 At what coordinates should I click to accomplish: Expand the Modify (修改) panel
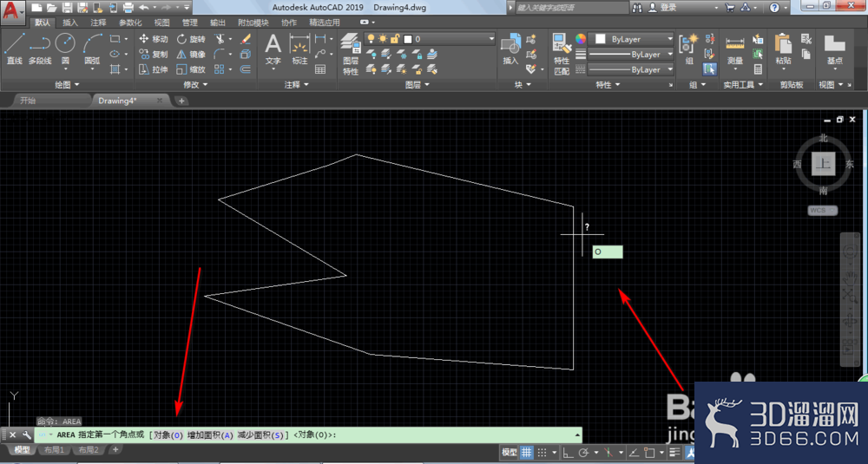tap(195, 85)
